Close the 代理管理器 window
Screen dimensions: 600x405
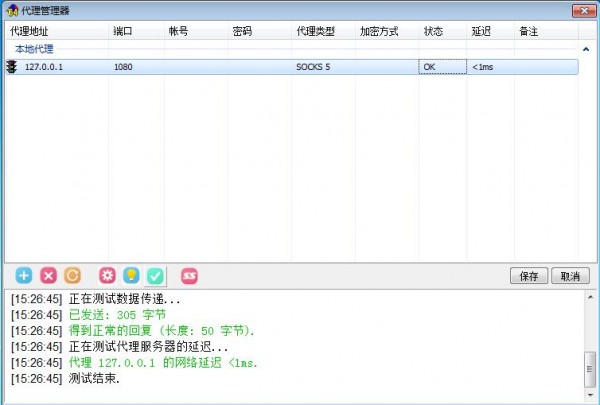584,11
